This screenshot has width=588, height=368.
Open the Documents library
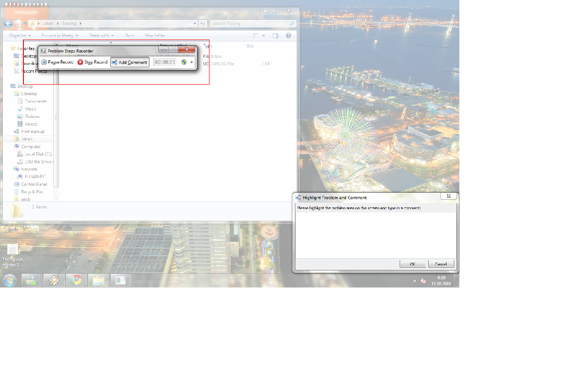pos(35,101)
